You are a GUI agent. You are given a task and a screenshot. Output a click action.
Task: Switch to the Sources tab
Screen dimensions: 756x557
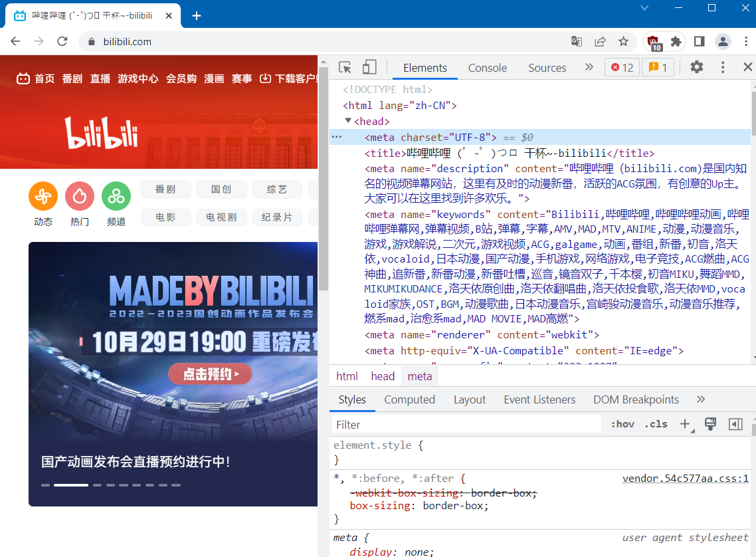coord(547,68)
